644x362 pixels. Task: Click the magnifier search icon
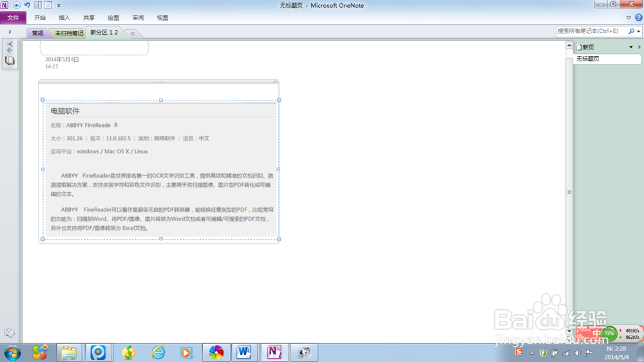[631, 31]
